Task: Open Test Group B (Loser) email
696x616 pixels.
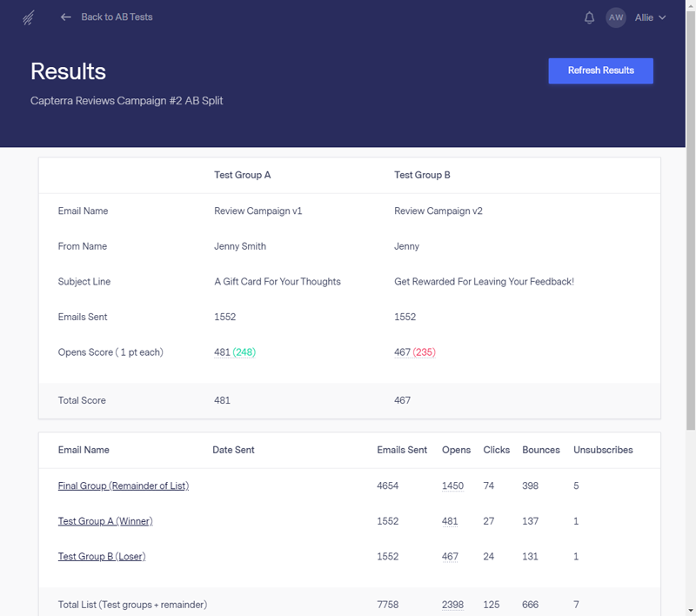Action: 102,557
